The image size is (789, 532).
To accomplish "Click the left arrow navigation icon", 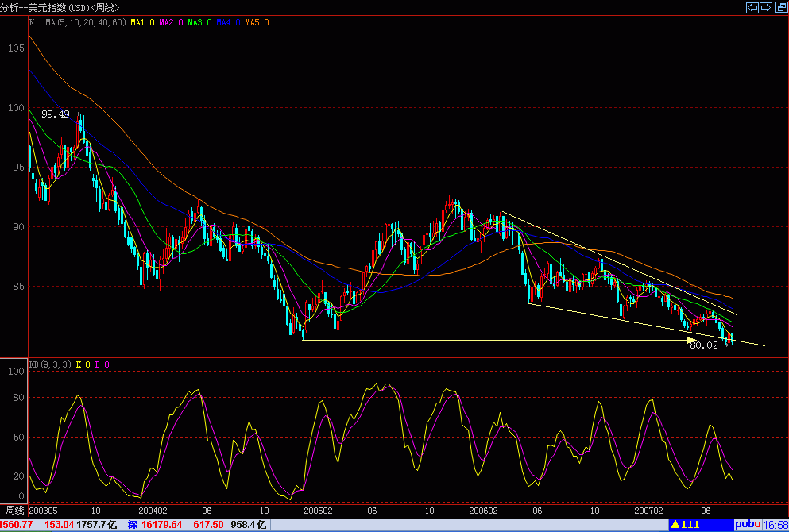I will point(752,8).
